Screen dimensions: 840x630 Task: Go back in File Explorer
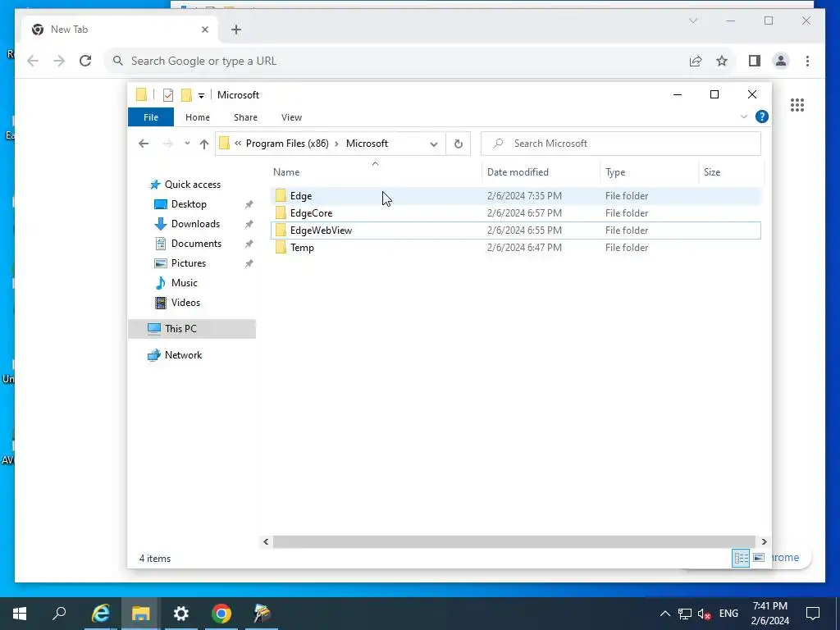click(x=143, y=144)
